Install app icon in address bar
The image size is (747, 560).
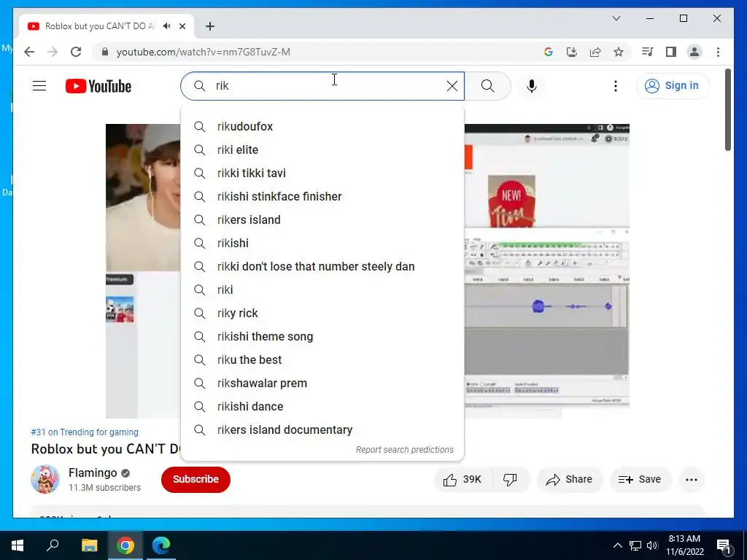572,52
